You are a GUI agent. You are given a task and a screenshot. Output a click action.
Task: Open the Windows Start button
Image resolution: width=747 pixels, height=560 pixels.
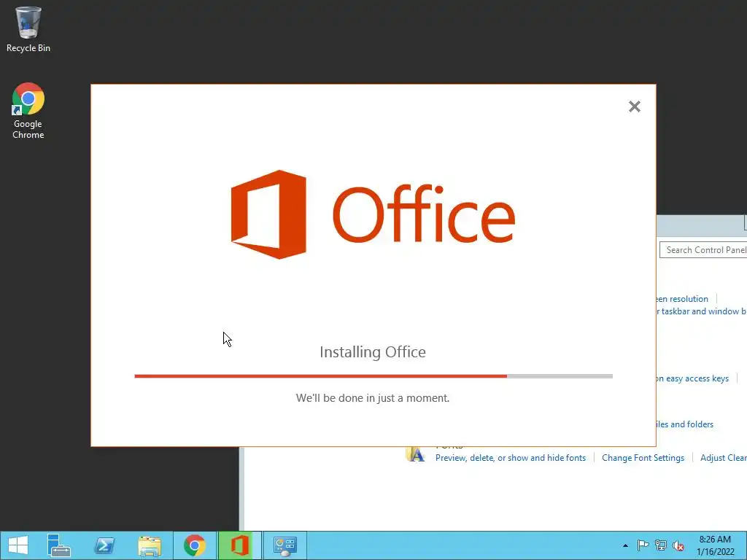pyautogui.click(x=18, y=545)
